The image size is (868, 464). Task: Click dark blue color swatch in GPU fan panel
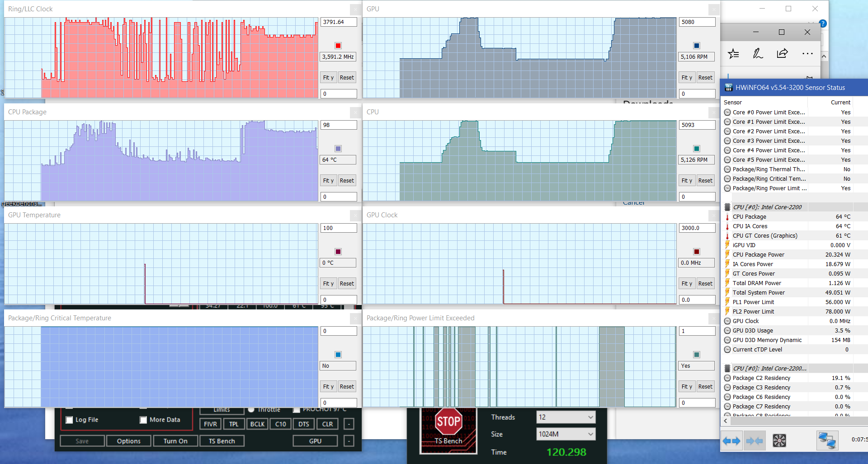(697, 46)
